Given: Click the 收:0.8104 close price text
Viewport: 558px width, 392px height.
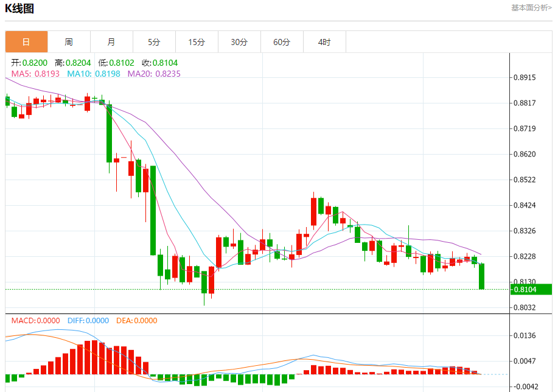Looking at the screenshot, I should coord(160,63).
